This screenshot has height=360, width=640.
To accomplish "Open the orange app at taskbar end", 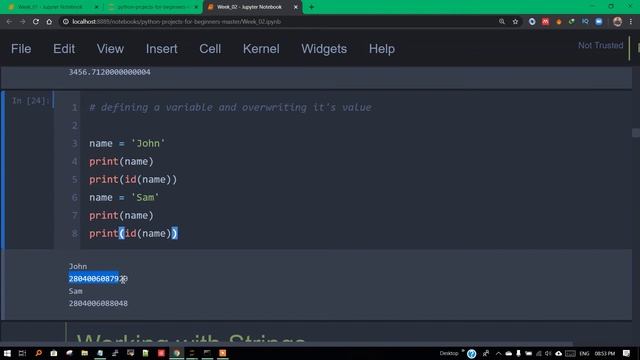I will click(222, 353).
